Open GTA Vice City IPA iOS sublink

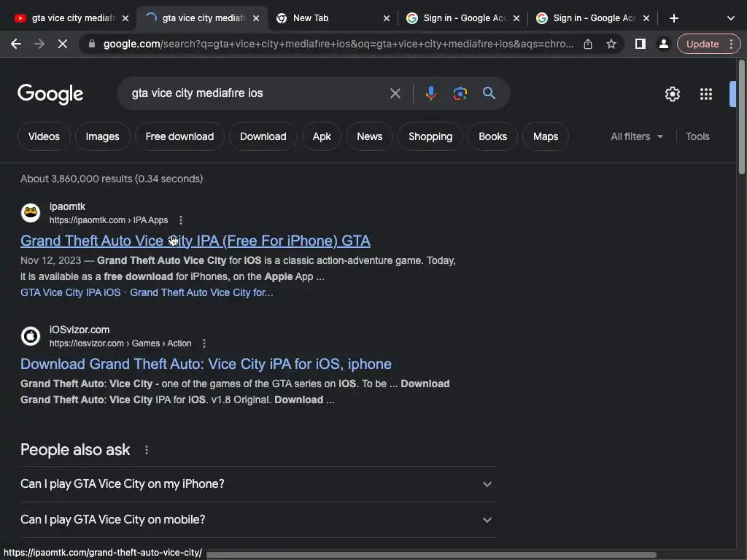(71, 293)
